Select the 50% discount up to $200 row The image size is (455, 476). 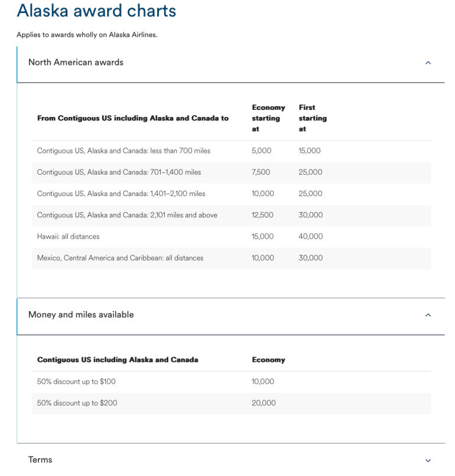click(x=77, y=403)
